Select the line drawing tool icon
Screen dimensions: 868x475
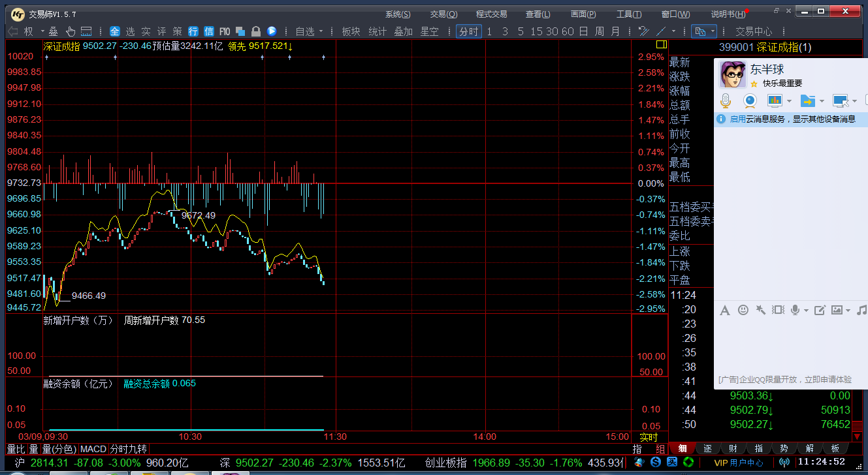pyautogui.click(x=661, y=31)
